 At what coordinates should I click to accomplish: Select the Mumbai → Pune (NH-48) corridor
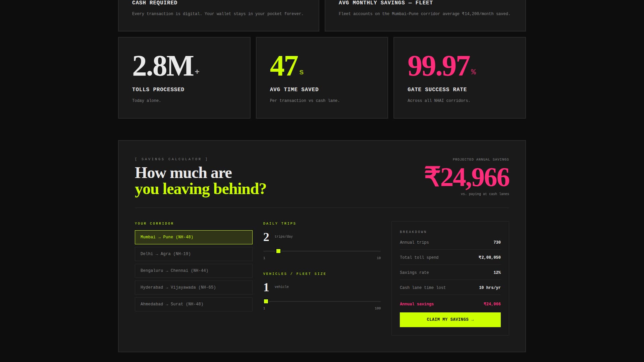point(193,237)
